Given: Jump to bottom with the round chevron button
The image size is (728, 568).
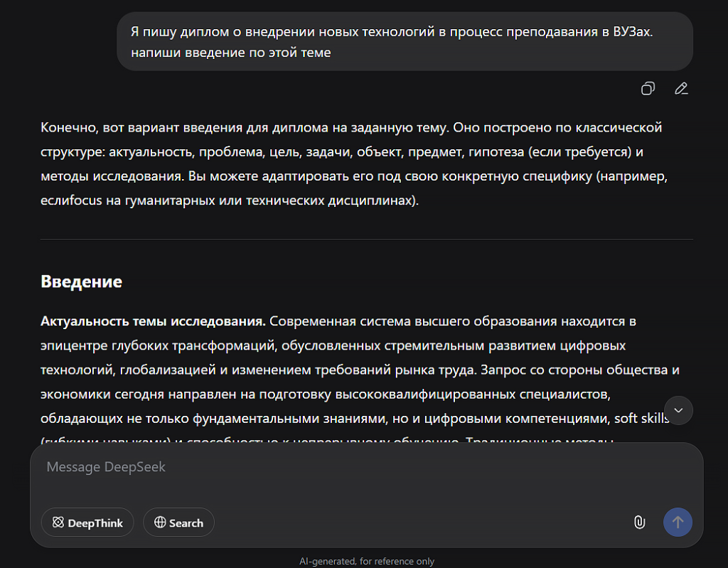Looking at the screenshot, I should [678, 410].
